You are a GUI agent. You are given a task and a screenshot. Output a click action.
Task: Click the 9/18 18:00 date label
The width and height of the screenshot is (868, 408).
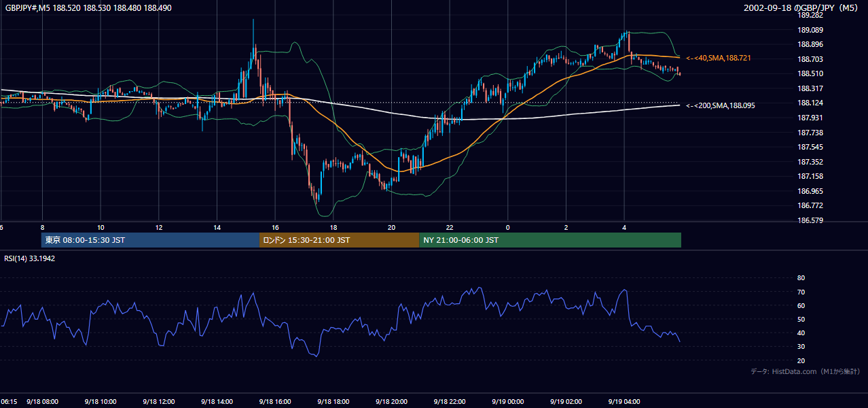pyautogui.click(x=333, y=402)
